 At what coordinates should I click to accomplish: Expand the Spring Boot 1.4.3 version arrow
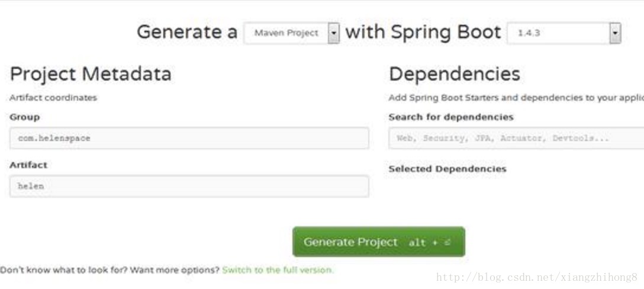(615, 33)
